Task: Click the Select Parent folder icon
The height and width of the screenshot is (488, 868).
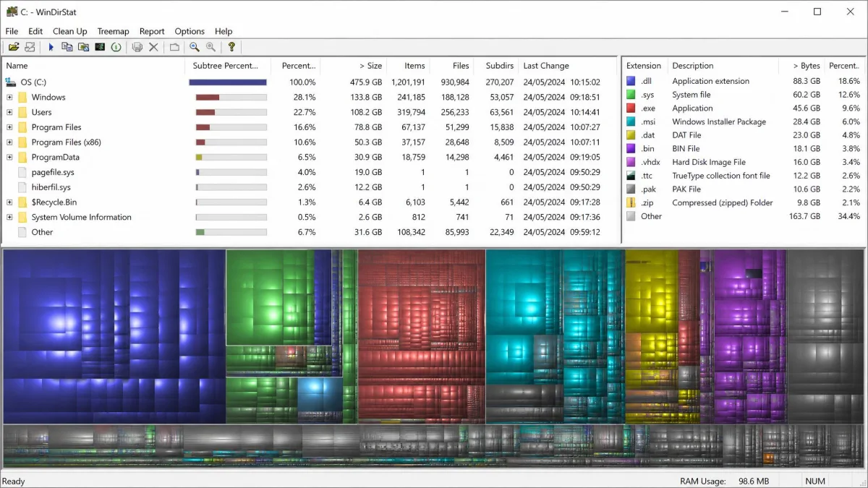Action: (x=174, y=47)
